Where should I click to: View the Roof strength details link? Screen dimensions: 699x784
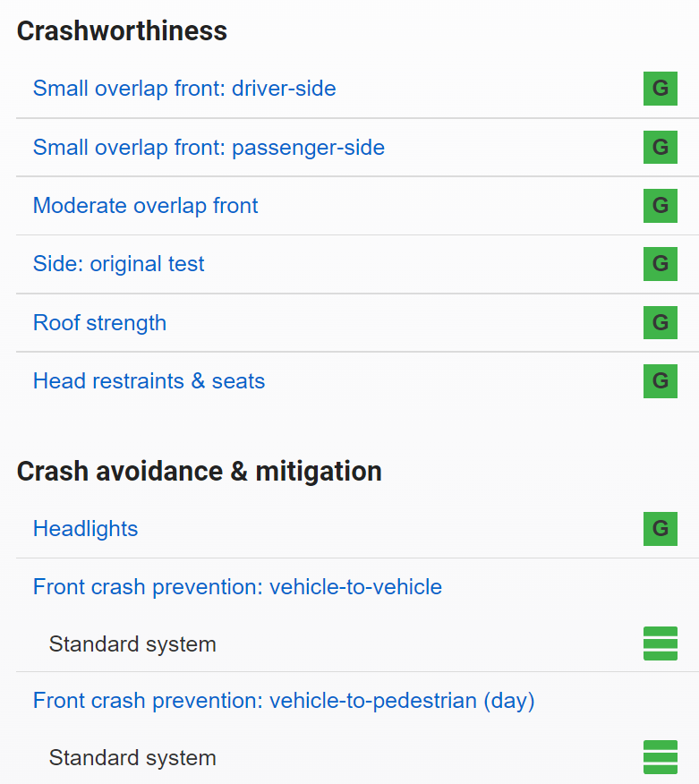(x=99, y=322)
